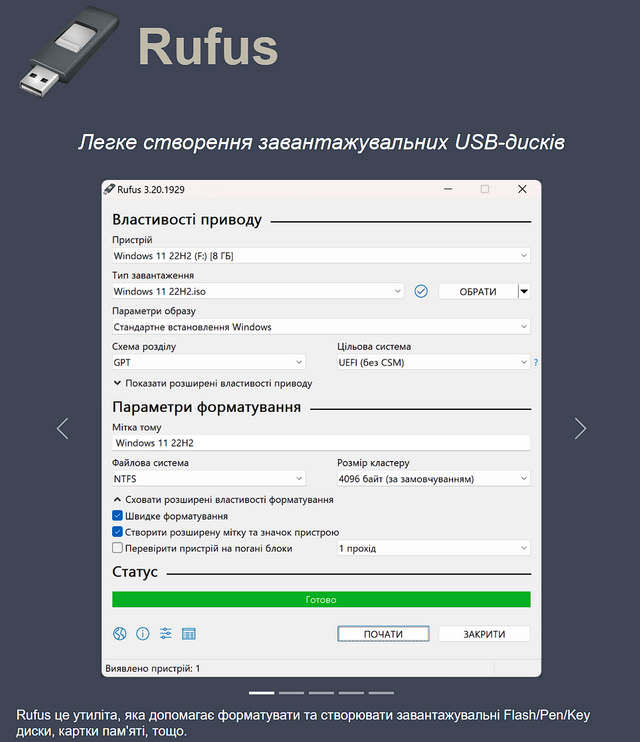
Task: Expand Показати розширені властивості приводу
Action: tap(213, 383)
